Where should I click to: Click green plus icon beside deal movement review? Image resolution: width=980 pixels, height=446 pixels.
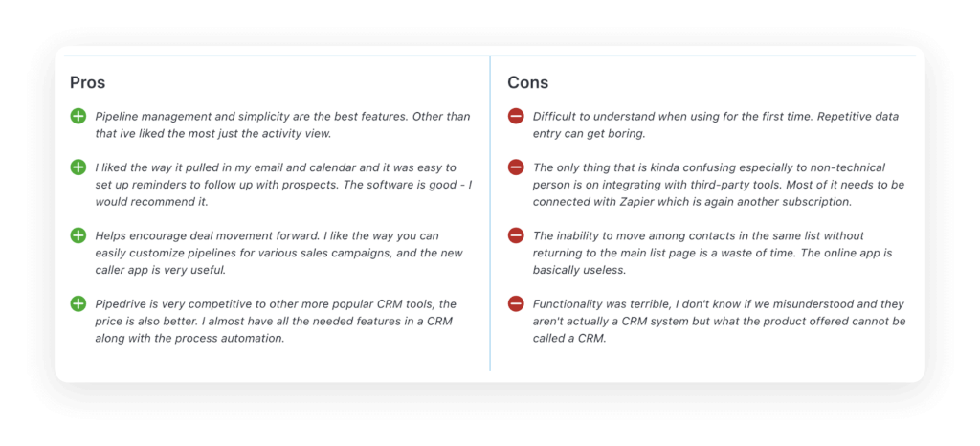(78, 235)
